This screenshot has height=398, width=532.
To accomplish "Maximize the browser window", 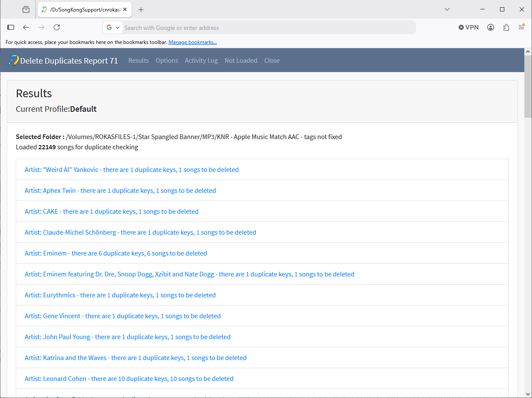I will (x=502, y=9).
